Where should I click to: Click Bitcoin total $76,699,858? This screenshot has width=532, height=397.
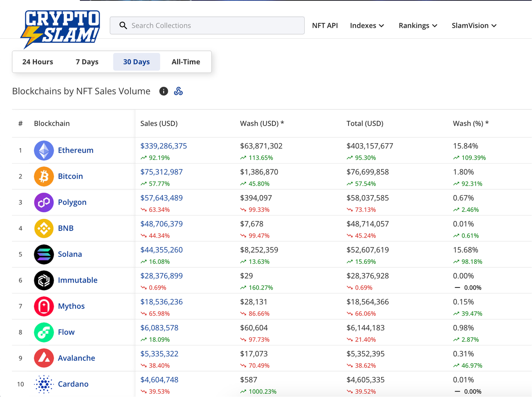tap(368, 172)
